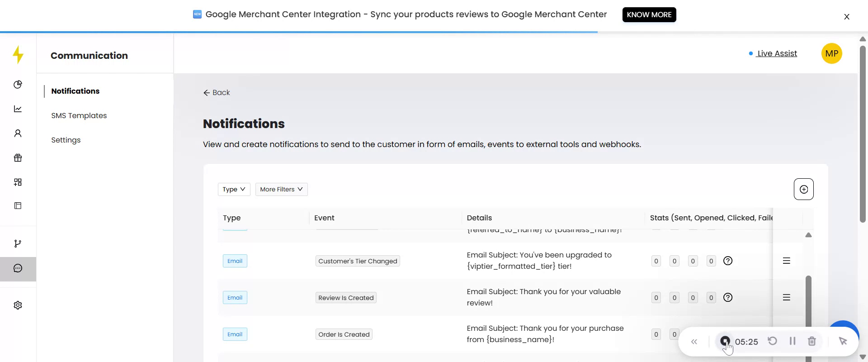
Task: Open the branch workflow icon in sidebar
Action: point(18,244)
